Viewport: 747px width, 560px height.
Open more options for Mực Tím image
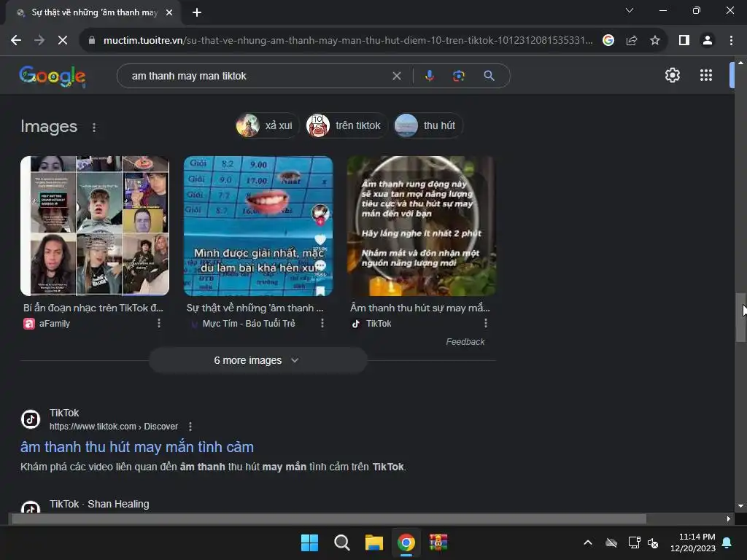coord(322,323)
